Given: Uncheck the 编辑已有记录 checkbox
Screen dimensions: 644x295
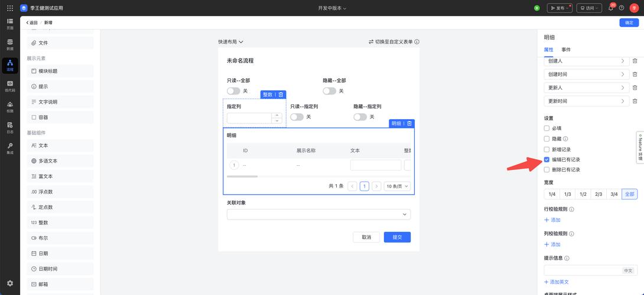Looking at the screenshot, I should (547, 159).
